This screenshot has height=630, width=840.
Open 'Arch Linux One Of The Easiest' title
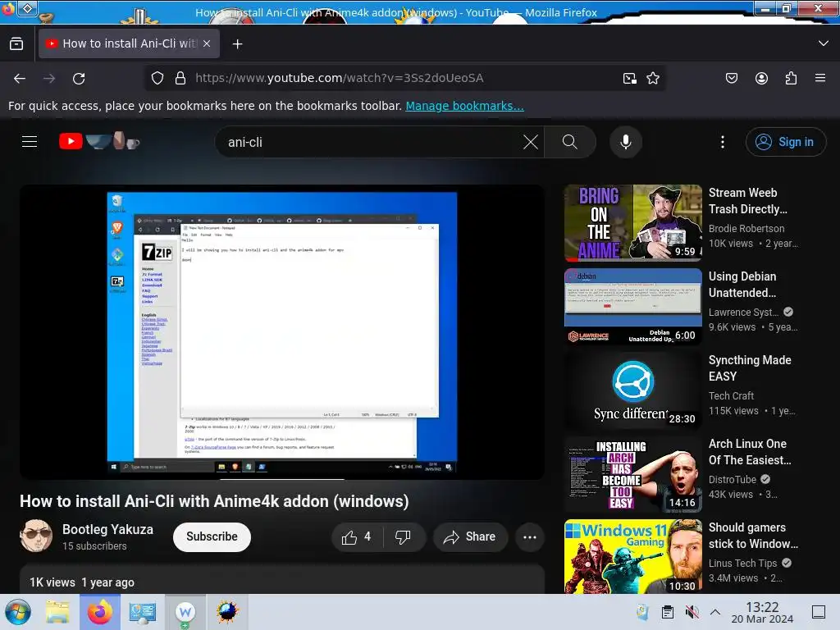[x=750, y=452]
